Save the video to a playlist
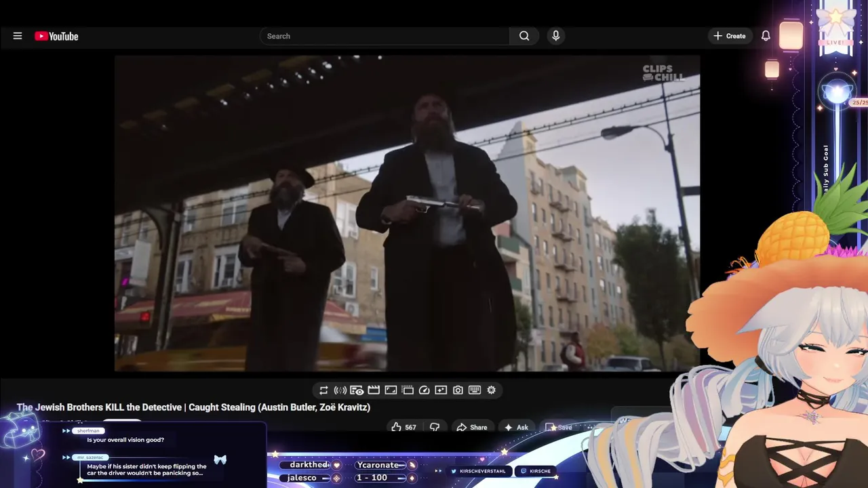 click(x=559, y=427)
